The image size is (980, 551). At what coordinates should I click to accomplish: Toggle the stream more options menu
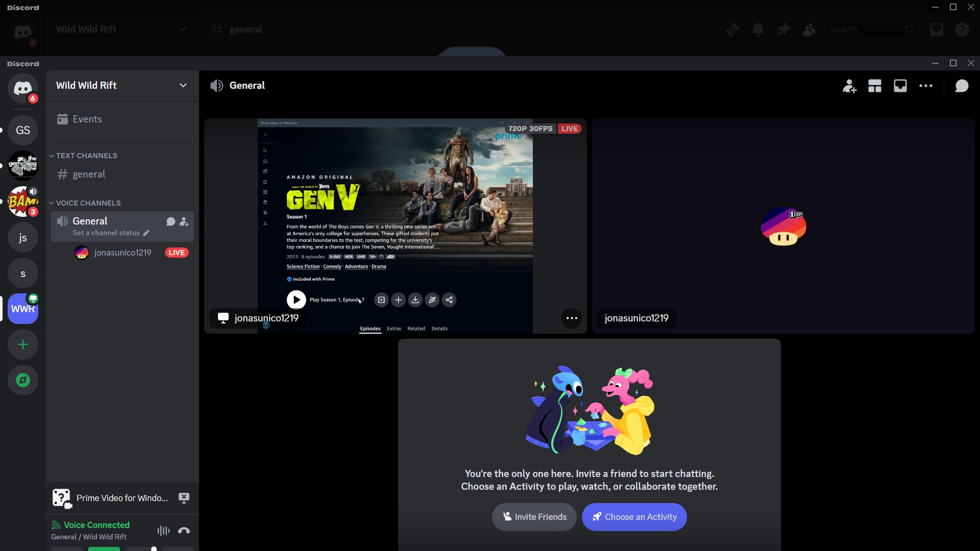[572, 318]
